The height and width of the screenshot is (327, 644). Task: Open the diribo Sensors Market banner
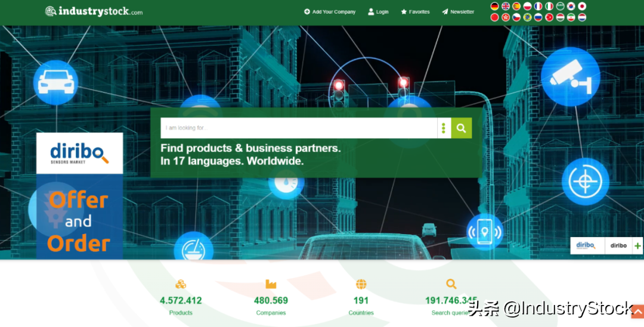pos(80,153)
